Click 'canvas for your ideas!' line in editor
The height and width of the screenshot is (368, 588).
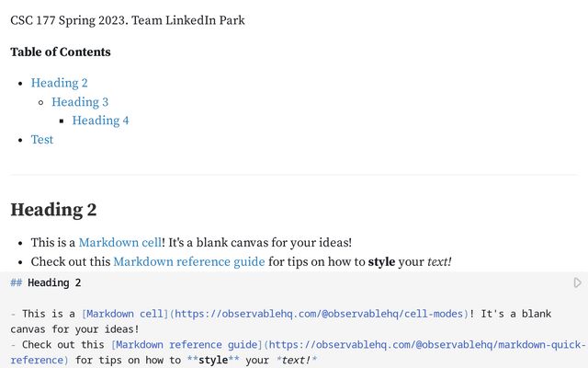(74, 329)
